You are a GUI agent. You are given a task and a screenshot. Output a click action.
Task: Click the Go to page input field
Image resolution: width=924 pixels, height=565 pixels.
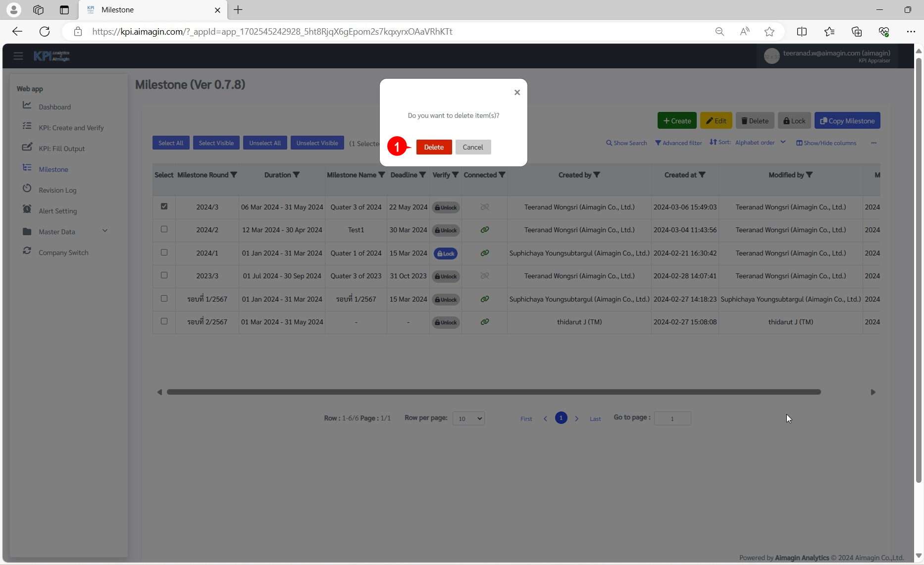(x=672, y=418)
